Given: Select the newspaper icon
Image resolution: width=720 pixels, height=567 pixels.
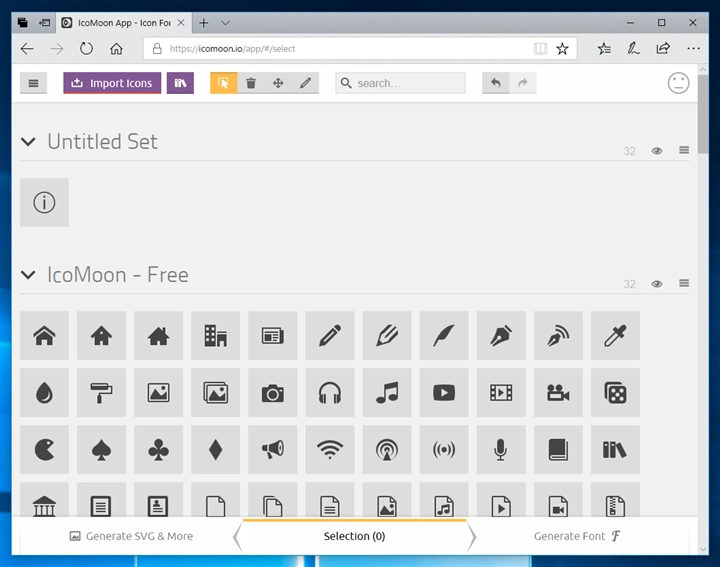Looking at the screenshot, I should point(273,336).
